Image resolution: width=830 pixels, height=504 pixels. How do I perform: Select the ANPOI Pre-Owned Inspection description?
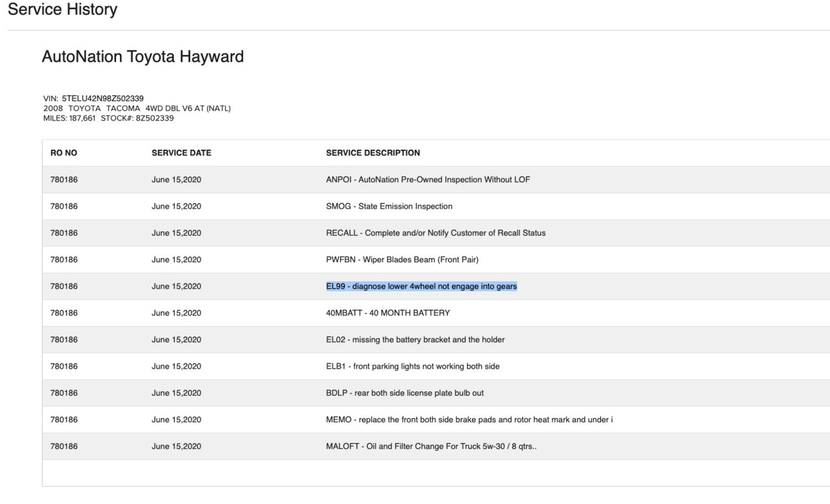(428, 179)
